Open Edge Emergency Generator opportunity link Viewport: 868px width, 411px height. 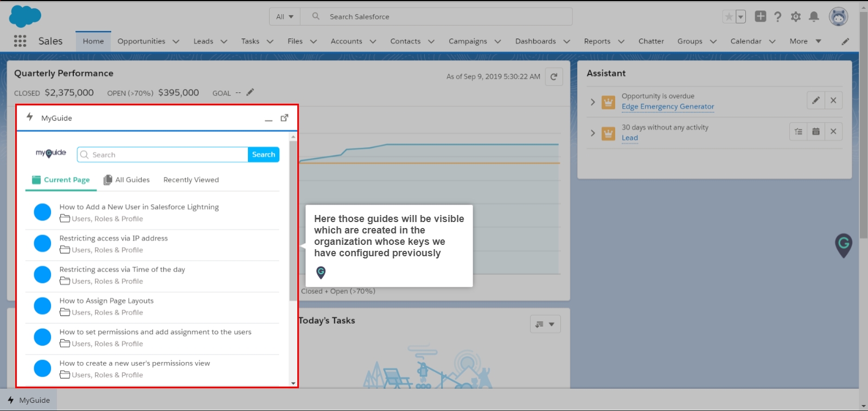pyautogui.click(x=668, y=106)
